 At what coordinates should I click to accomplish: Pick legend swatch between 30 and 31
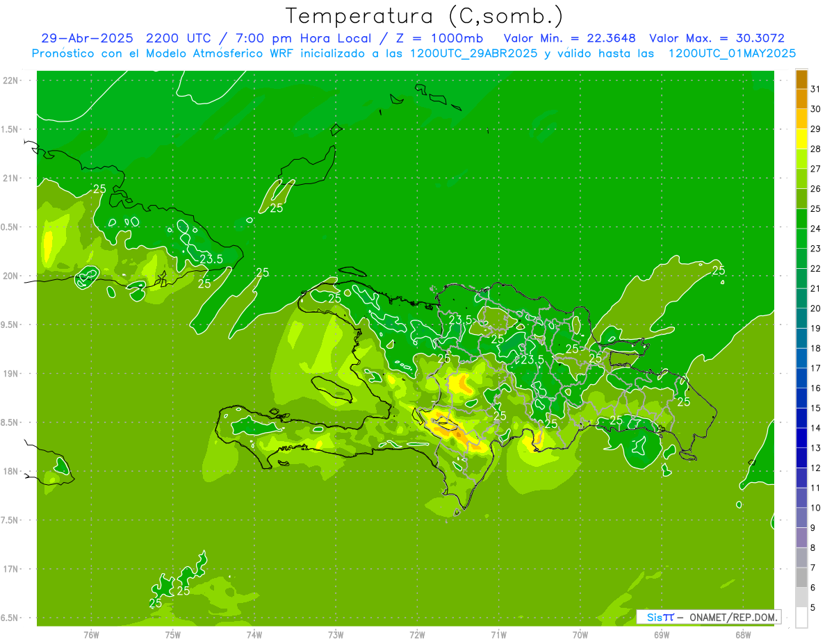pos(801,99)
